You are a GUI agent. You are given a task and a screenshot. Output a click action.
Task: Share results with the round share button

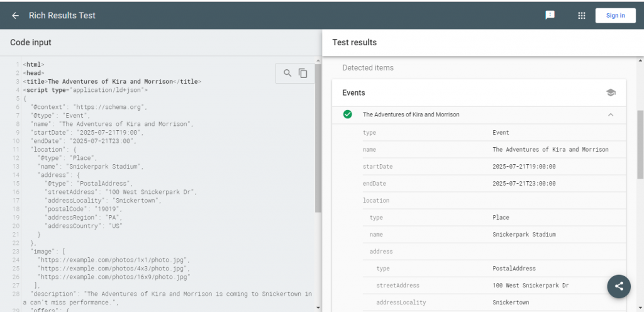click(619, 286)
